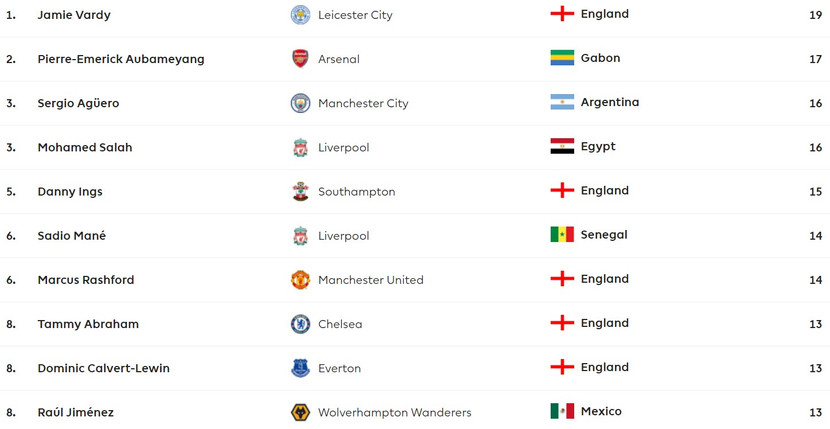This screenshot has width=830, height=429.
Task: Open Jamie Vardy's player profile
Action: [x=74, y=15]
